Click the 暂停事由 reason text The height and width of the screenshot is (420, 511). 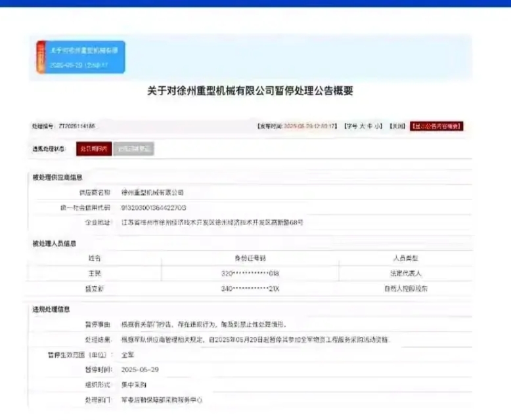pos(204,324)
